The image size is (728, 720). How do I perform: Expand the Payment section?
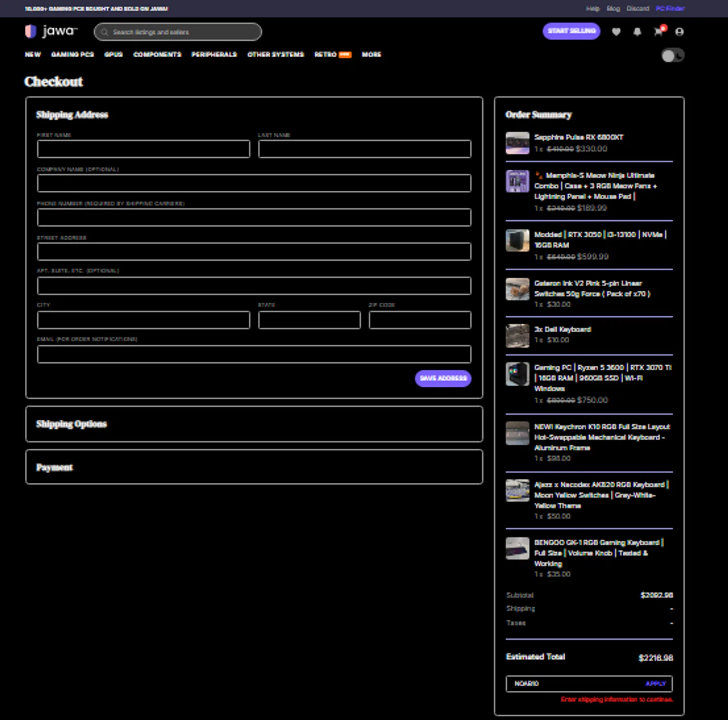coord(254,467)
